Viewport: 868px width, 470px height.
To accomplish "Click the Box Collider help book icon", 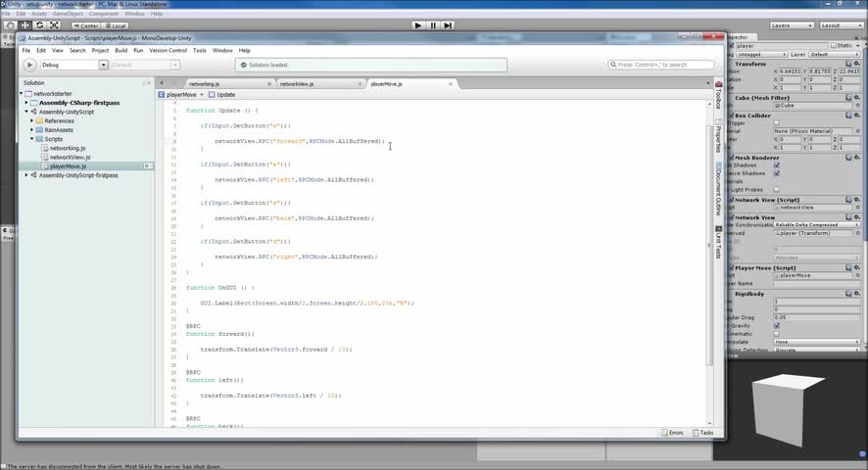I will [848, 116].
